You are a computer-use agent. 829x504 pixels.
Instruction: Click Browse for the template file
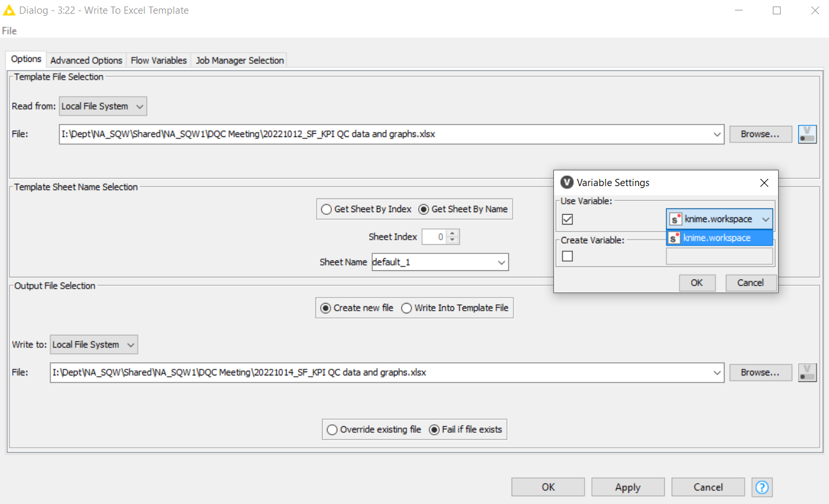(760, 134)
